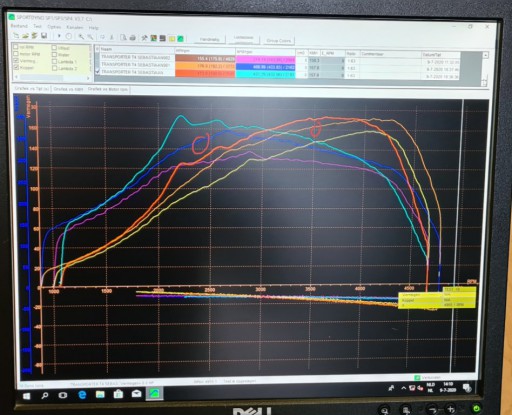512x415 pixels.
Task: Click the green graph toolbar icon
Action: [x=180, y=39]
